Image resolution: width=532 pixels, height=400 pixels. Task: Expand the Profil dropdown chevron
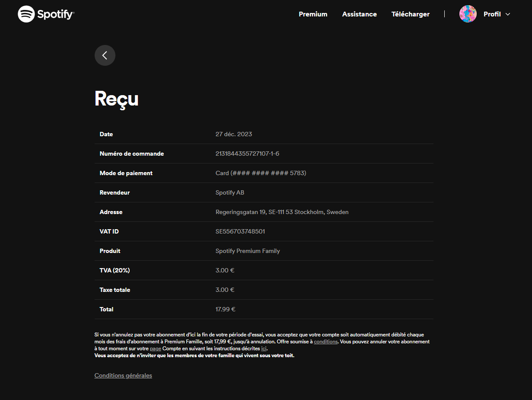(508, 14)
